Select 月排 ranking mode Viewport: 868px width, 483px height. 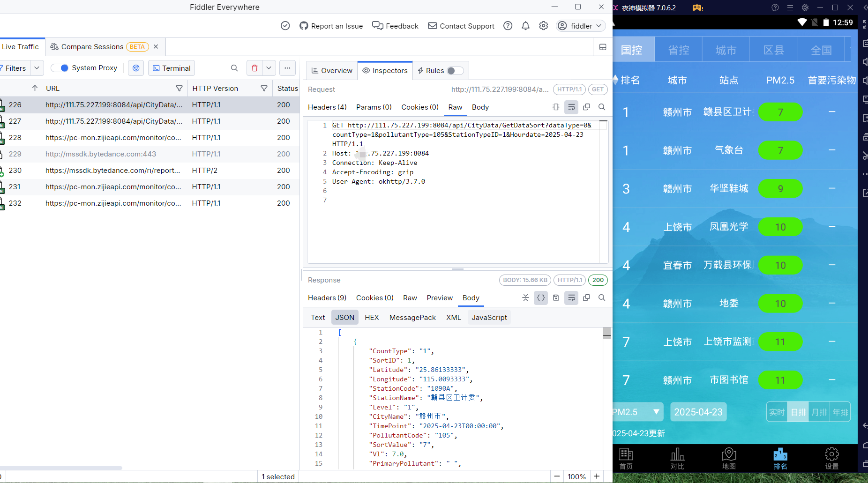coord(819,412)
